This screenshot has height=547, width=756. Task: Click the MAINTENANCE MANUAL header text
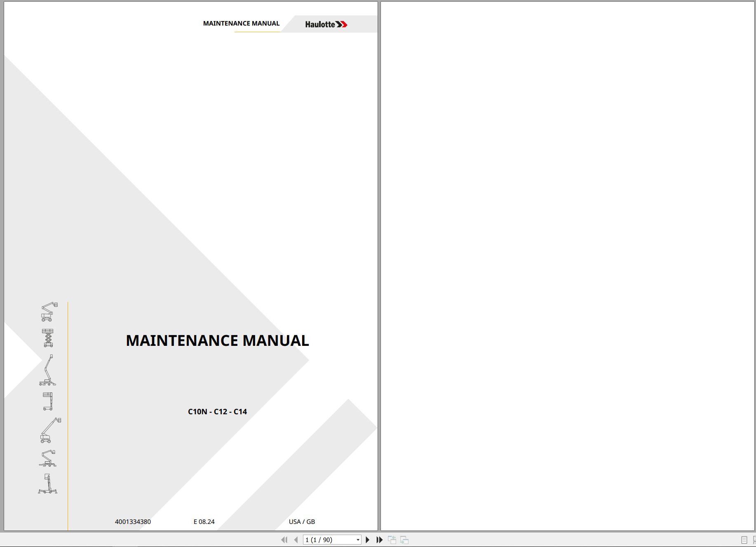[241, 23]
